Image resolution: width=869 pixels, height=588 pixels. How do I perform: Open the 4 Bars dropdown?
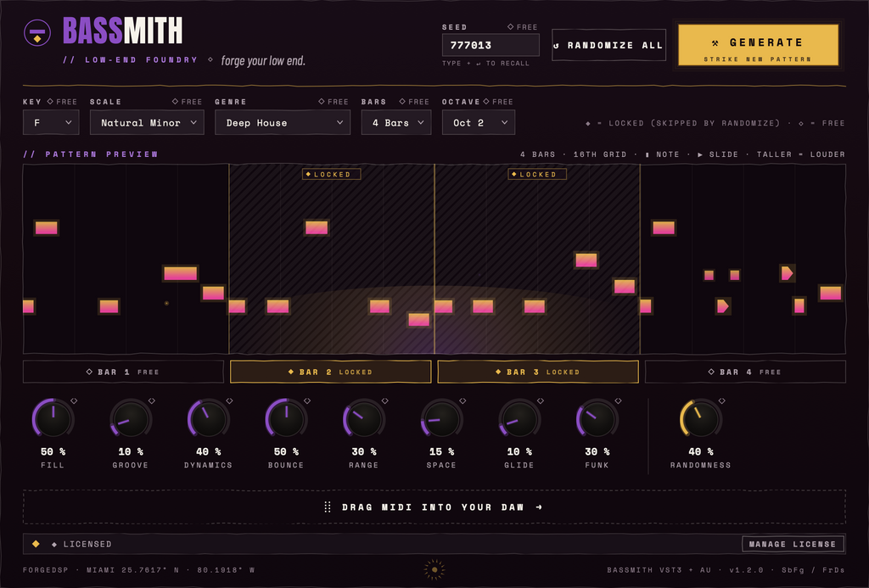tap(396, 122)
